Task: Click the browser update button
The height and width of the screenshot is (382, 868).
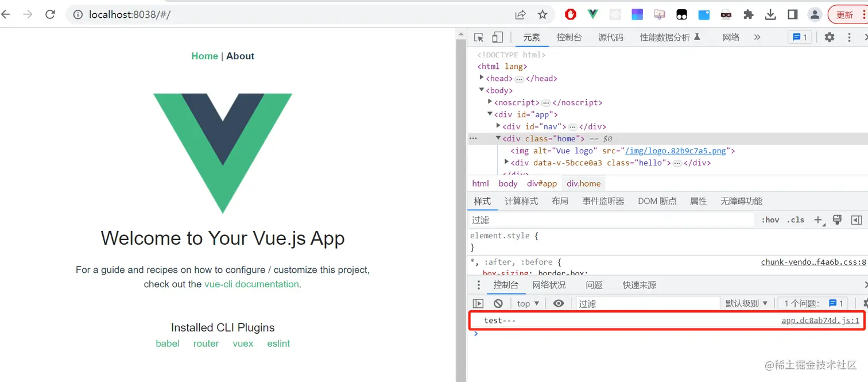Action: [x=848, y=14]
